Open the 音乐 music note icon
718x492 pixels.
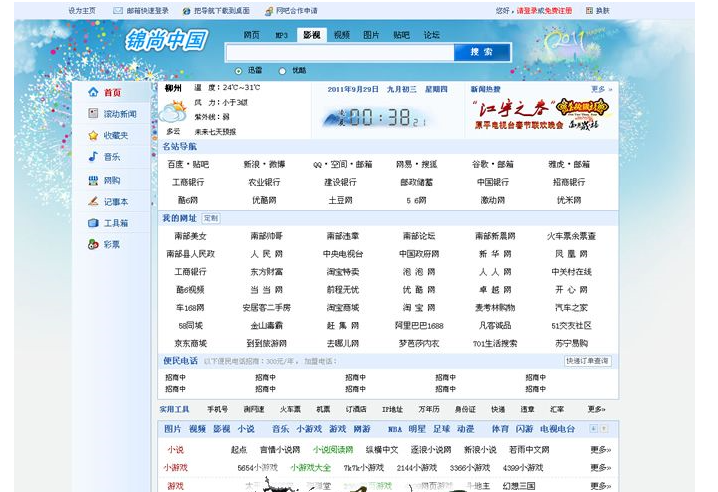(93, 157)
